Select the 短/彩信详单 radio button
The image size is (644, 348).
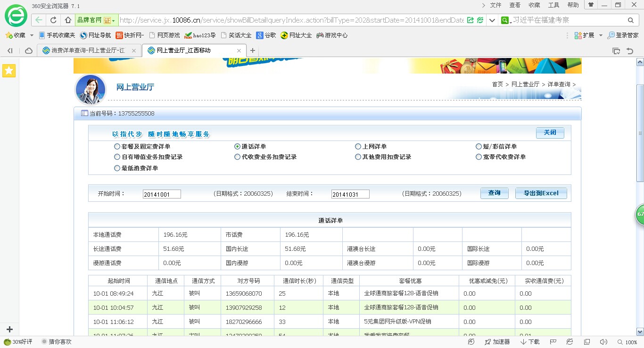click(x=479, y=147)
